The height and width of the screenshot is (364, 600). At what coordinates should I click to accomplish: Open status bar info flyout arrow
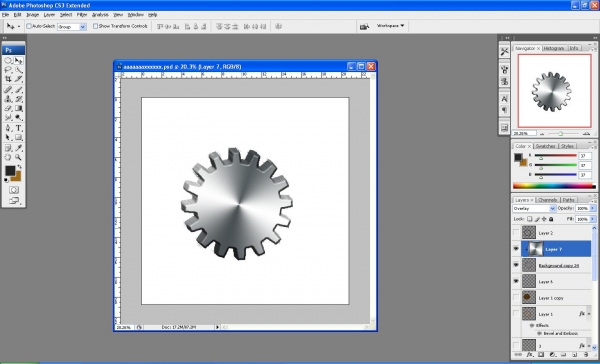pos(217,327)
